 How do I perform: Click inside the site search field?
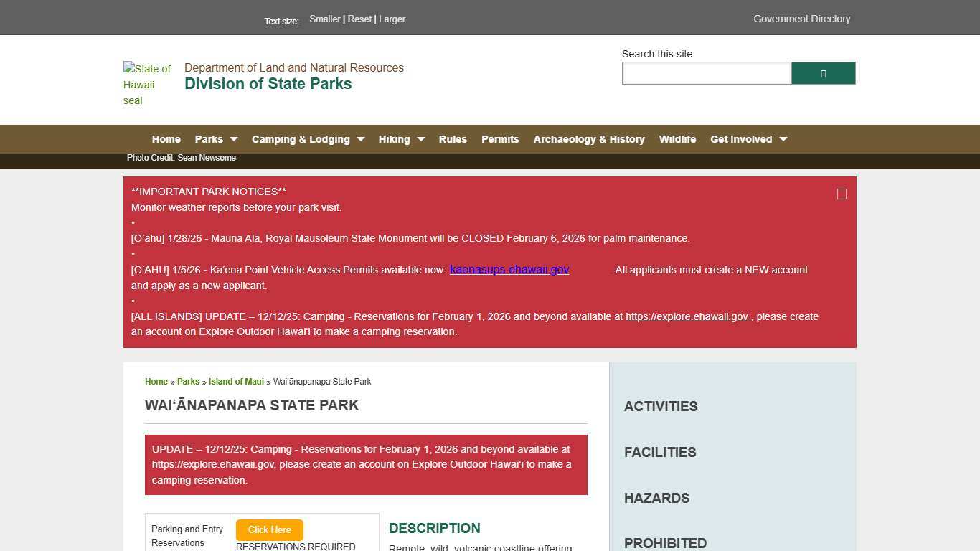706,72
